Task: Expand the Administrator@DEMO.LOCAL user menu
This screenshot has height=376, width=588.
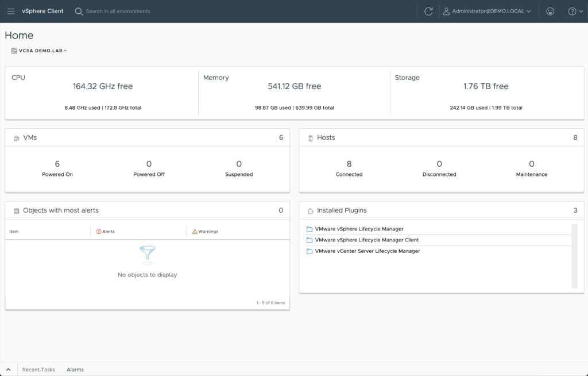Action: point(487,11)
